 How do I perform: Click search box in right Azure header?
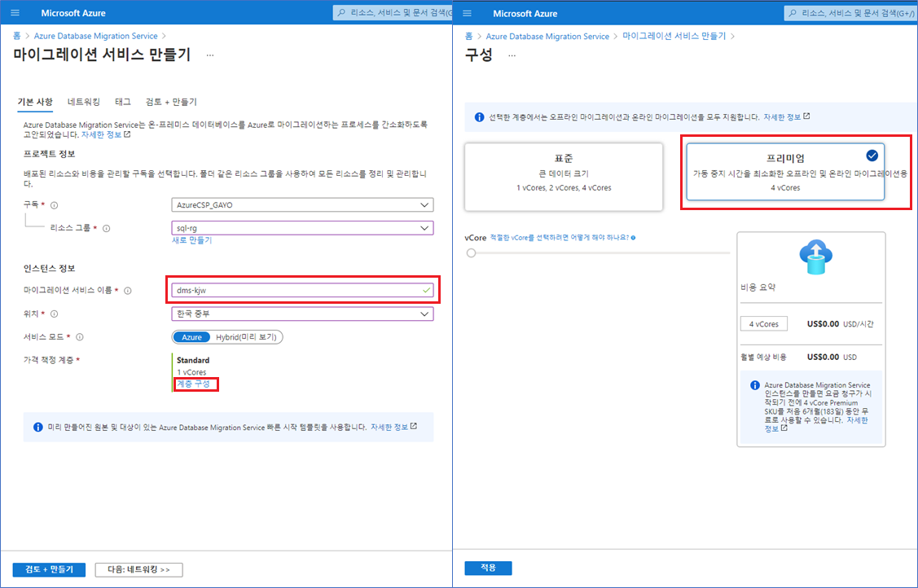[x=850, y=14]
